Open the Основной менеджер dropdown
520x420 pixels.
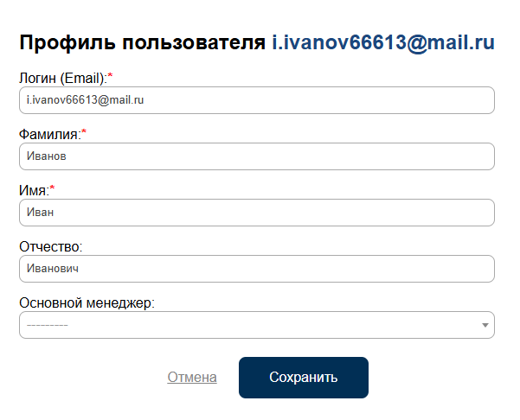[x=256, y=325]
